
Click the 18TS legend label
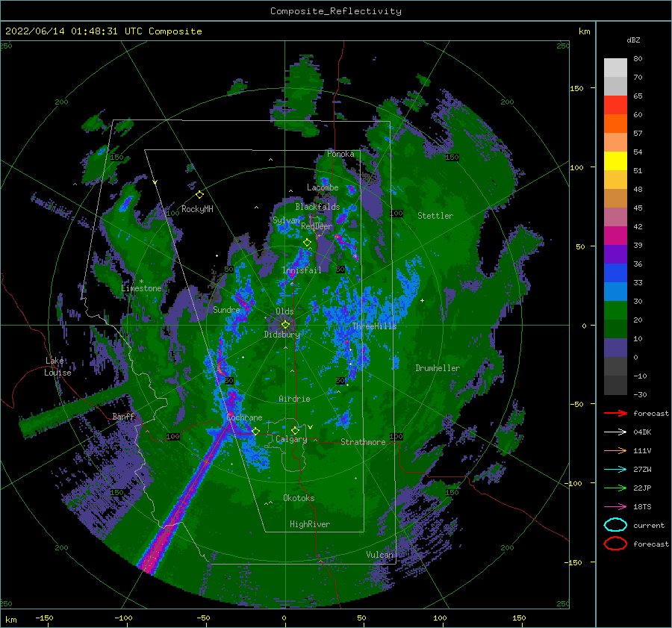click(x=642, y=507)
